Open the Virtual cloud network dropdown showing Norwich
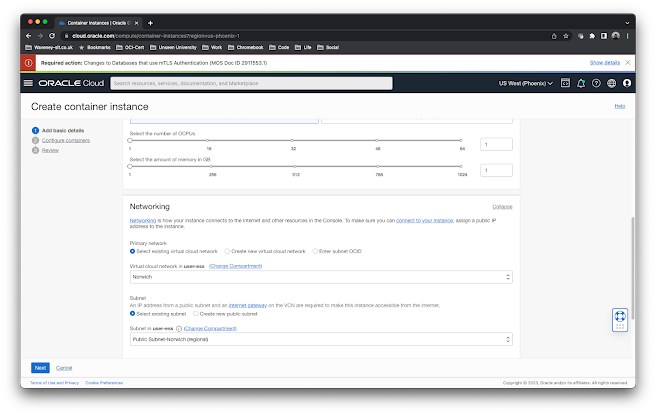656x415 pixels. pyautogui.click(x=321, y=277)
